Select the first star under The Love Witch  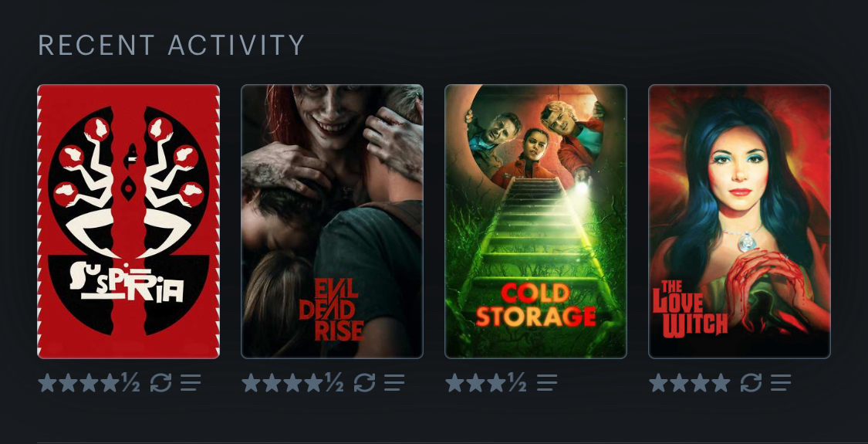[659, 382]
